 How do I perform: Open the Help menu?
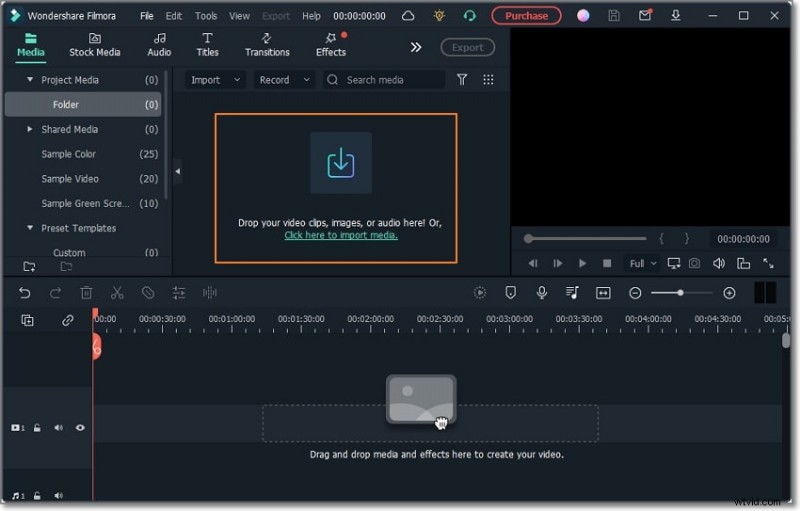[311, 16]
